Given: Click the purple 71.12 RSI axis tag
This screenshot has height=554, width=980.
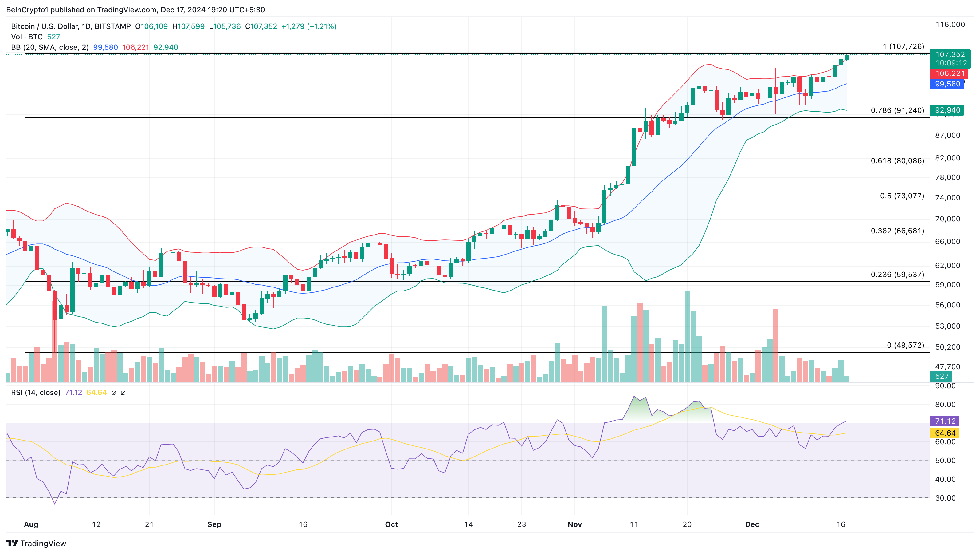Looking at the screenshot, I should coord(945,421).
